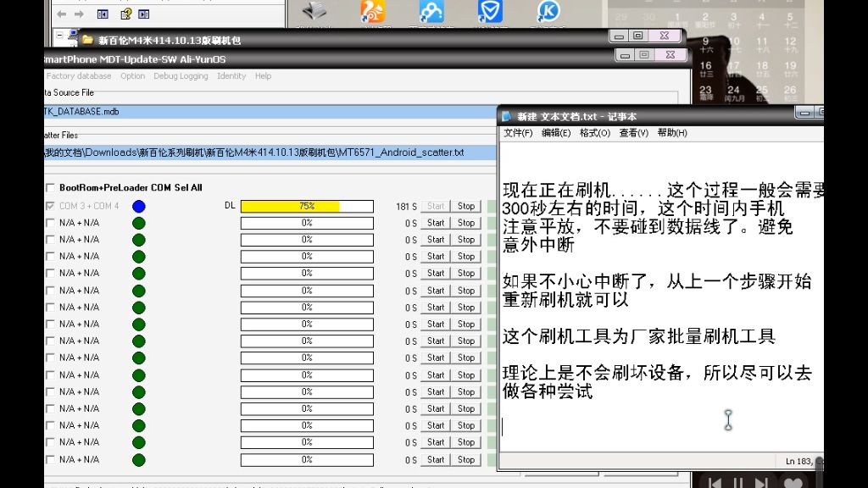The image size is (868, 488).
Task: Open Notepad's 帮助(H) menu
Action: 672,133
